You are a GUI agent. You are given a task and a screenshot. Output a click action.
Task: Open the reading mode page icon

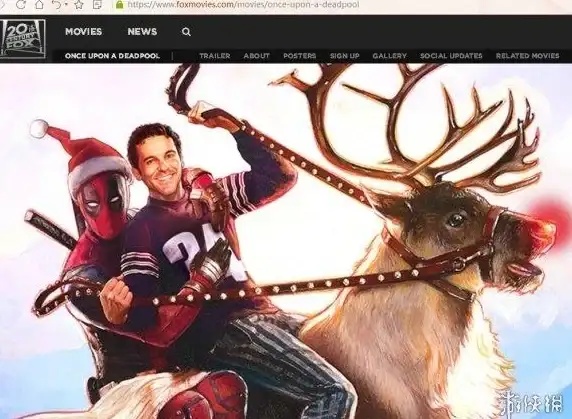pos(97,4)
